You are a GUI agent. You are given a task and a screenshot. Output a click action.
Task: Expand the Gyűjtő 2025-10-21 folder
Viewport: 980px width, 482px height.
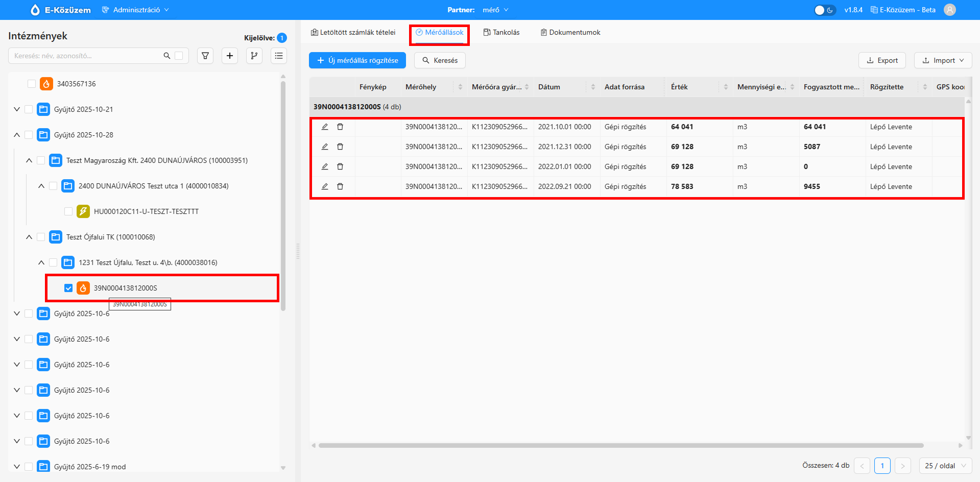[17, 109]
